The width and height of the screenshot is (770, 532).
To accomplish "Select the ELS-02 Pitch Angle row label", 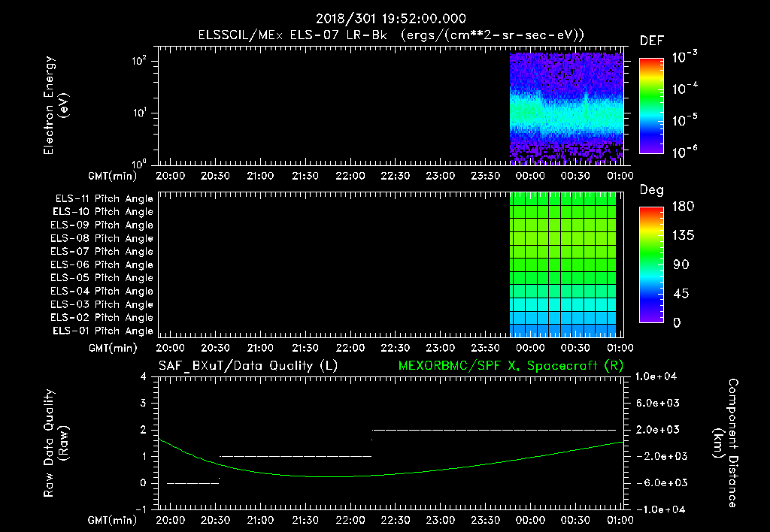I will click(x=102, y=318).
